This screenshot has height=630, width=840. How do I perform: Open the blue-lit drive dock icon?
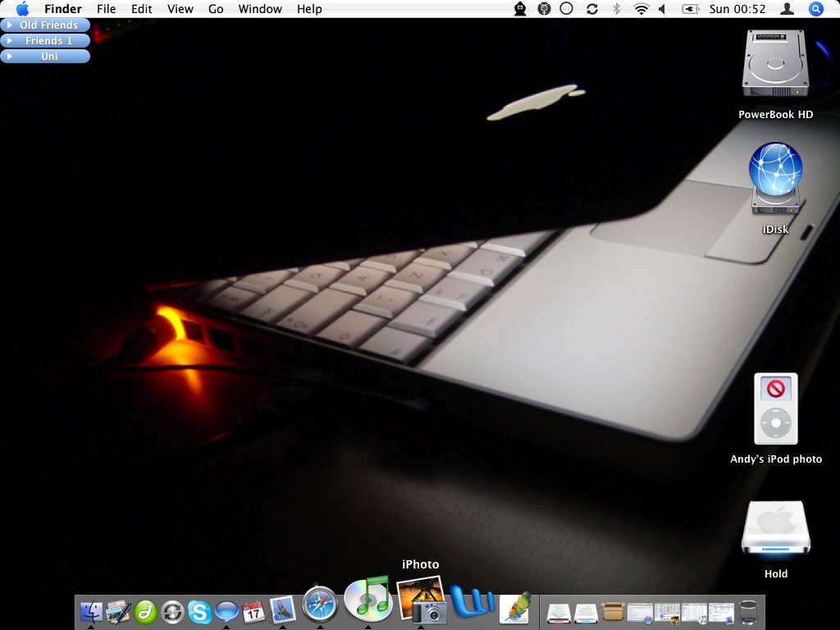coord(586,613)
